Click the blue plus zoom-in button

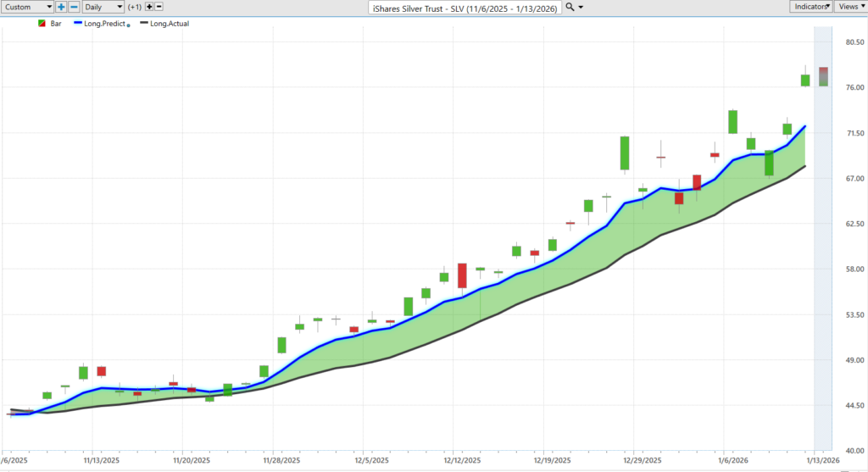[x=61, y=7]
